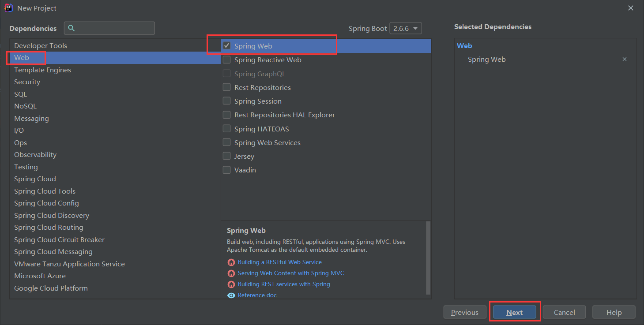This screenshot has width=644, height=325.
Task: Select the Developer Tools category
Action: [x=115, y=45]
